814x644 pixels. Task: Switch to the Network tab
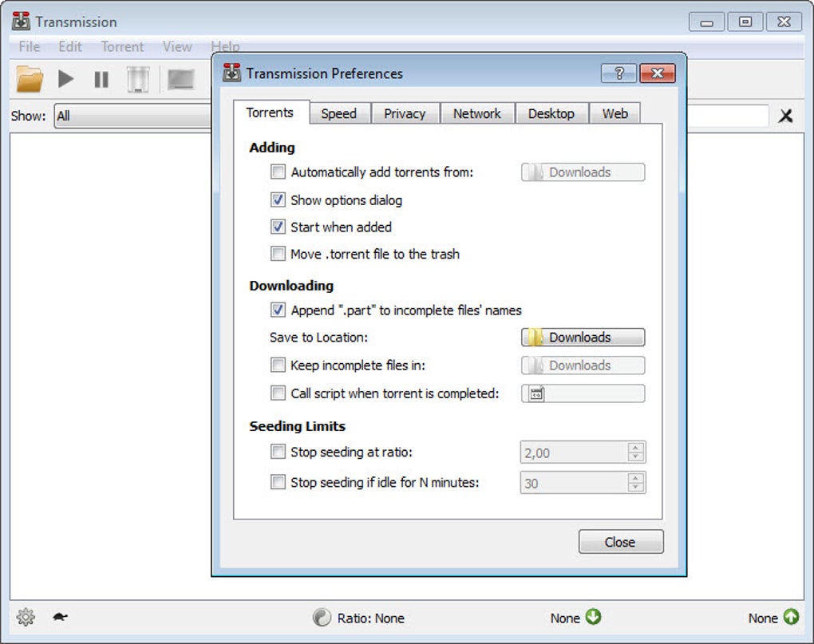477,113
